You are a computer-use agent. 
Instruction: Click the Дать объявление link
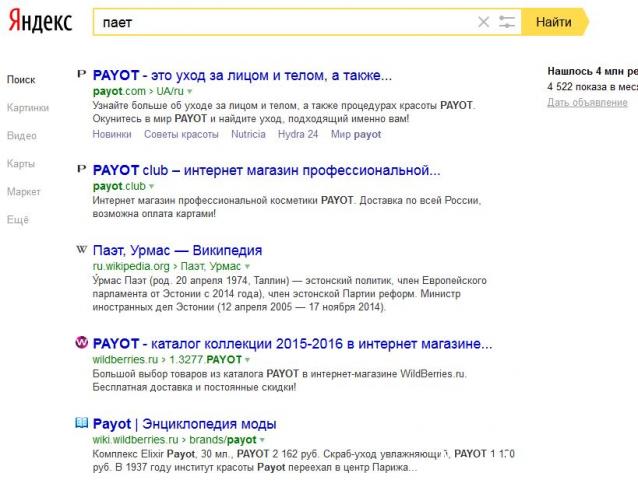pos(587,103)
